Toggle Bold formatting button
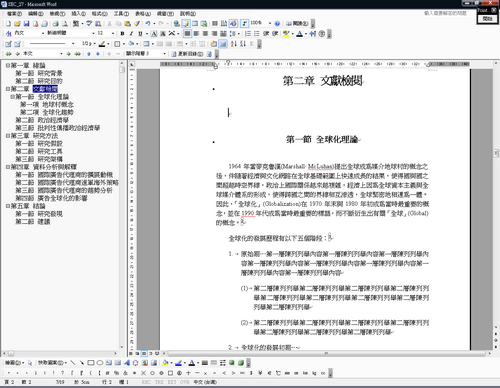This screenshot has width=500, height=388. point(122,34)
